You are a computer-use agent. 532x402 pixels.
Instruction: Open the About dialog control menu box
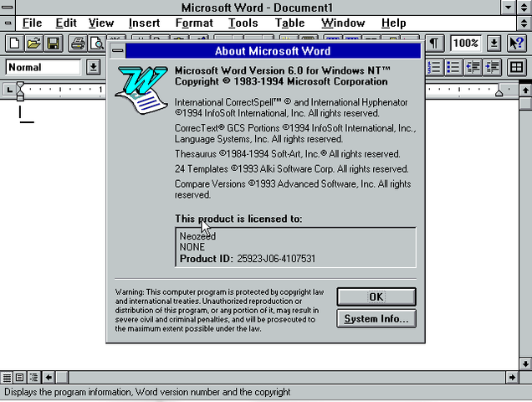(x=117, y=51)
